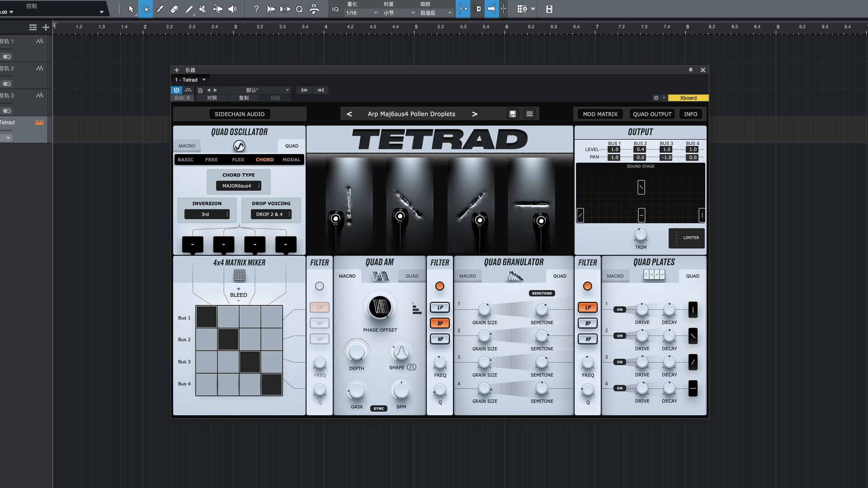The width and height of the screenshot is (868, 488).
Task: Select the Eraser tool
Action: pos(175,9)
